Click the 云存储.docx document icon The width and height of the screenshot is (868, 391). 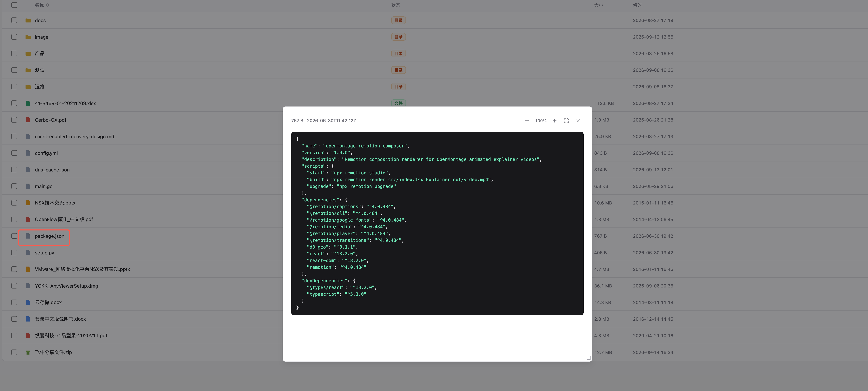point(28,302)
